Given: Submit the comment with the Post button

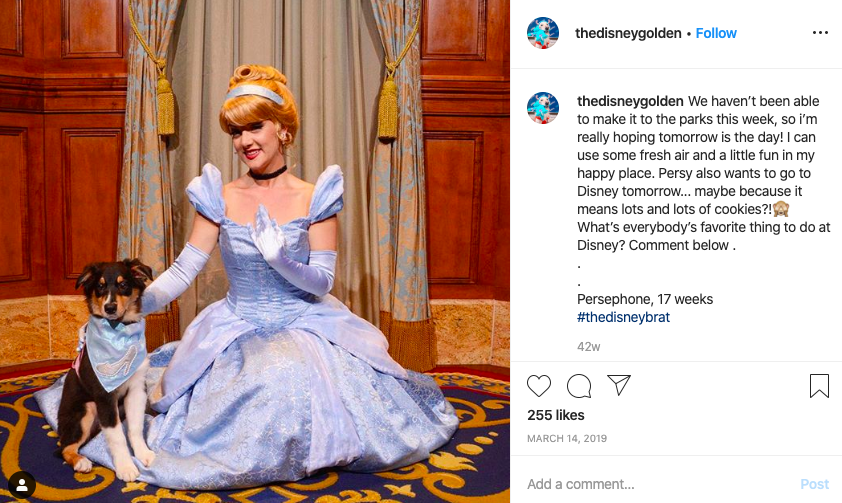Looking at the screenshot, I should pyautogui.click(x=814, y=484).
